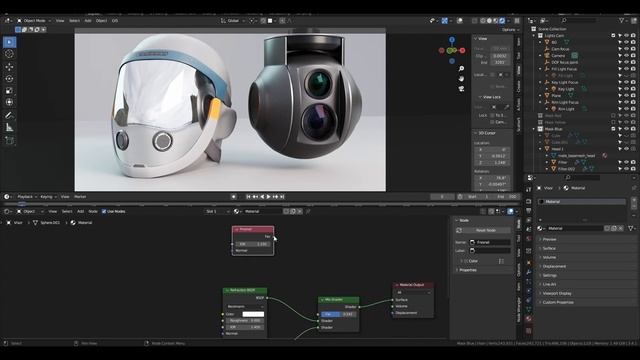Viewport: 640px width, 360px height.
Task: Open the Add menu in viewport header
Action: click(x=88, y=20)
